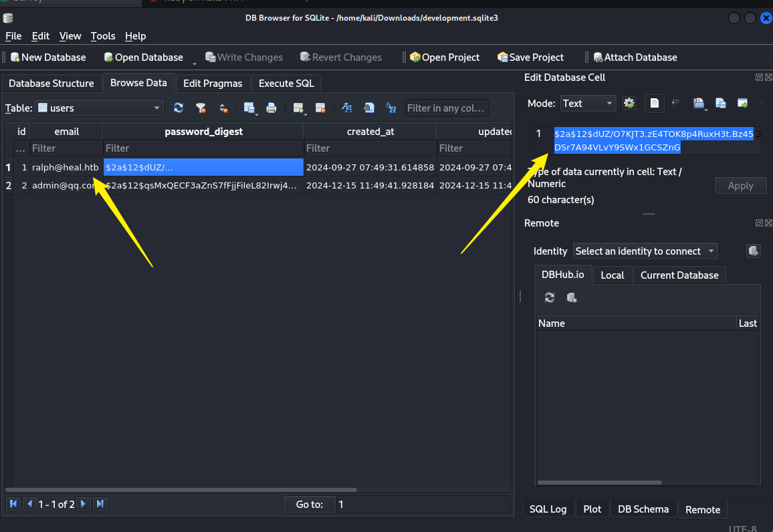Close the Edit Database Cell panel
Screen dimensions: 773x532
click(768, 78)
